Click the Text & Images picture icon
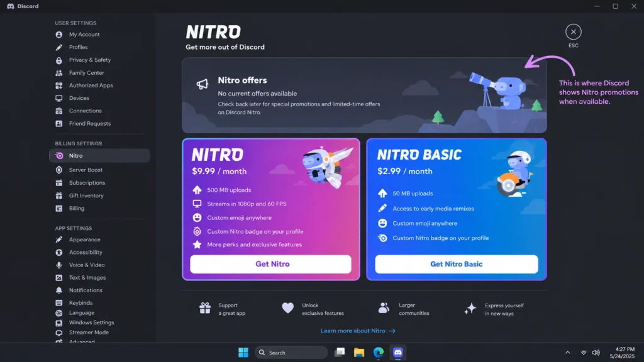Viewport: 644px width, 362px height. point(59,278)
